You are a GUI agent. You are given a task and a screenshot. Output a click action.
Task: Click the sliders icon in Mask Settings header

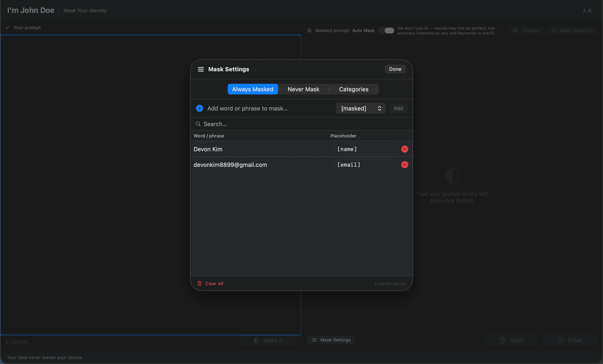(x=200, y=69)
